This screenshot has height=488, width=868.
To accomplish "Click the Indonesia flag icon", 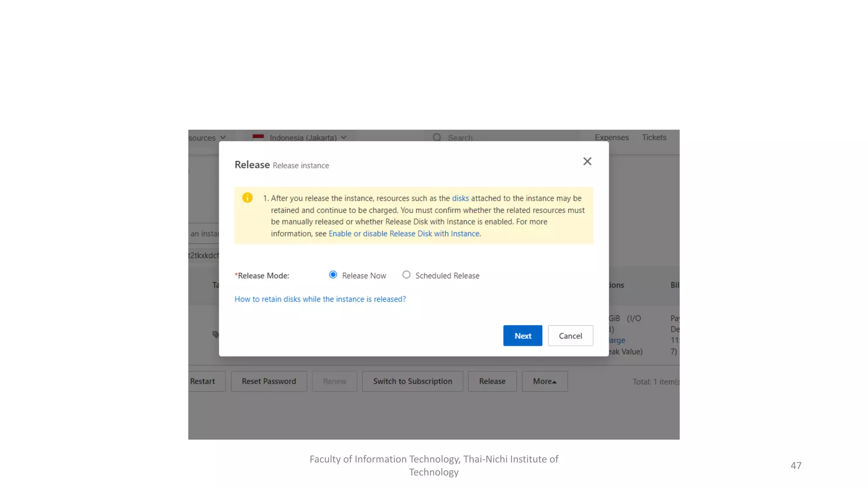I will (x=258, y=137).
